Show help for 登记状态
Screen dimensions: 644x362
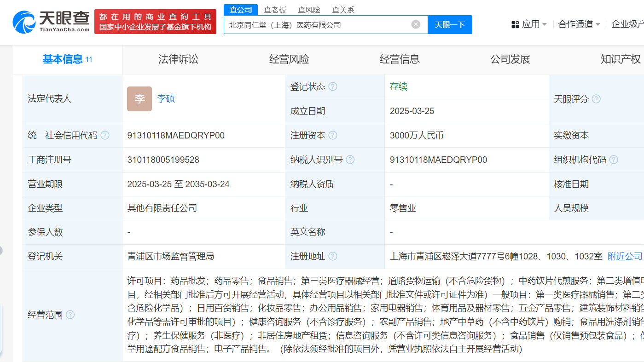point(332,86)
